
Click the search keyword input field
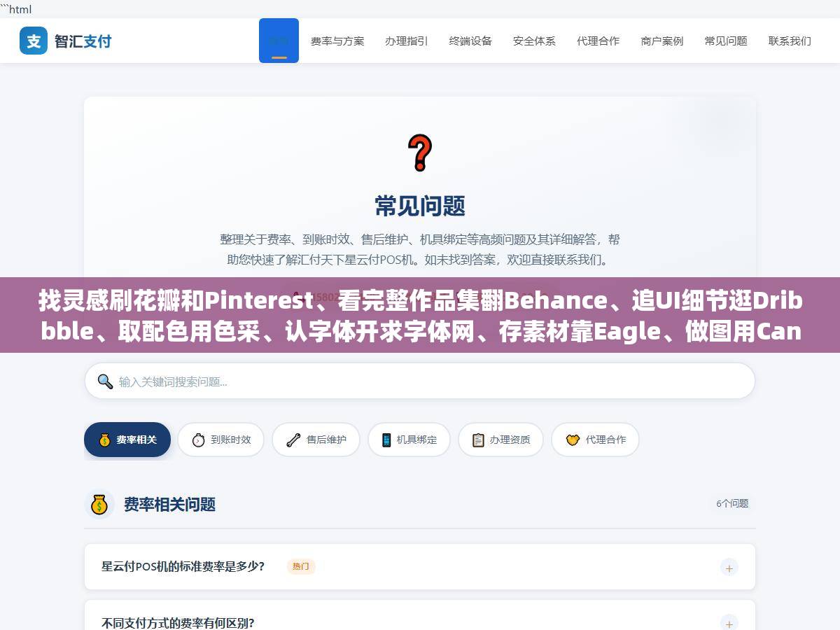click(420, 381)
